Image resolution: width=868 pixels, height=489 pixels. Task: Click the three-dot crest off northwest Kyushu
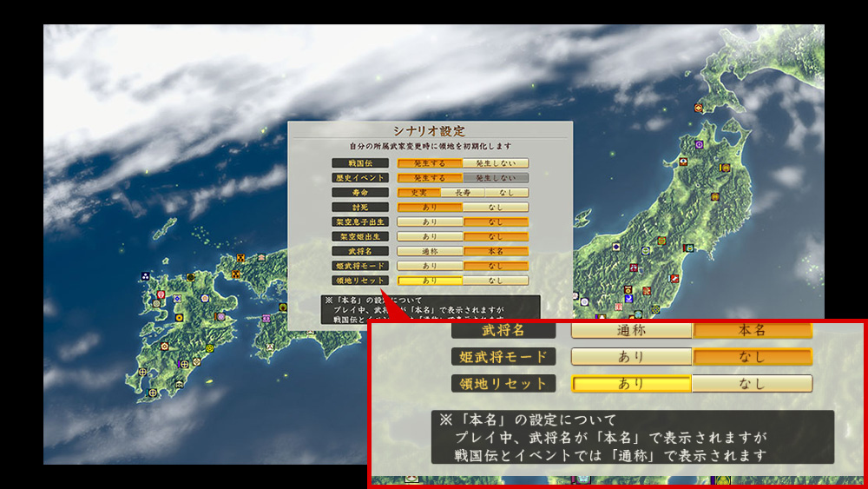tap(144, 277)
